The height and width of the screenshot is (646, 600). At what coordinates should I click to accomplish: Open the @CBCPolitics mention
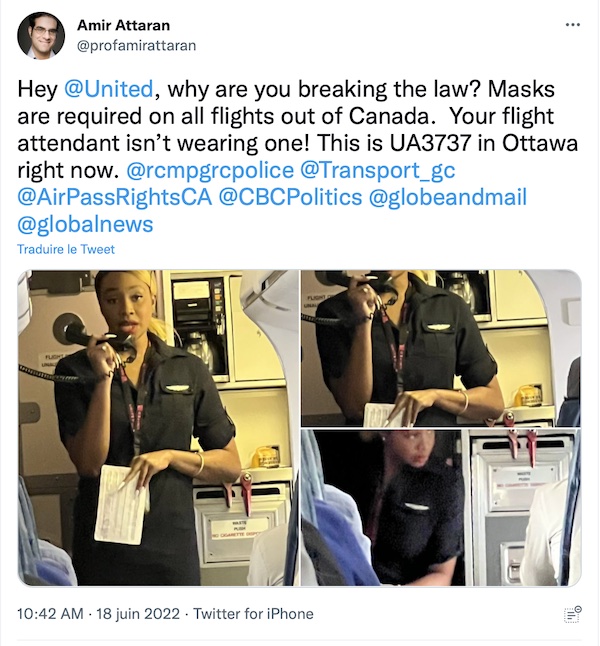pyautogui.click(x=290, y=197)
